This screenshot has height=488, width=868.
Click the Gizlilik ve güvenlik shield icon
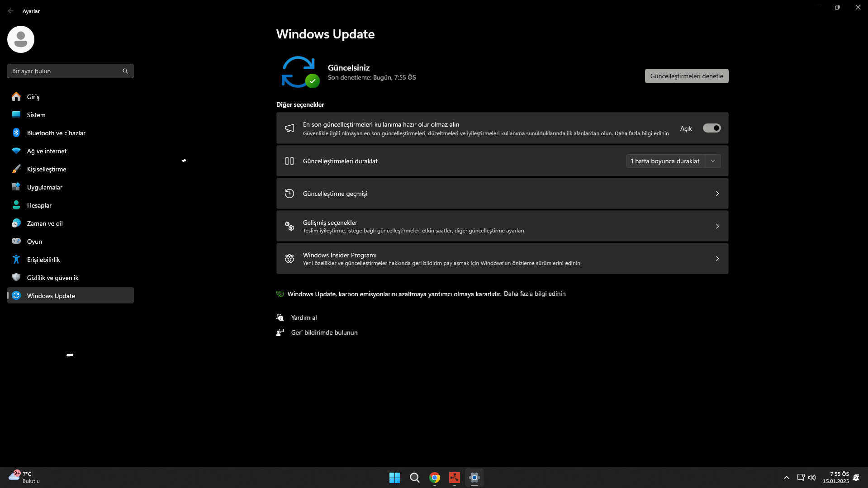pyautogui.click(x=16, y=278)
